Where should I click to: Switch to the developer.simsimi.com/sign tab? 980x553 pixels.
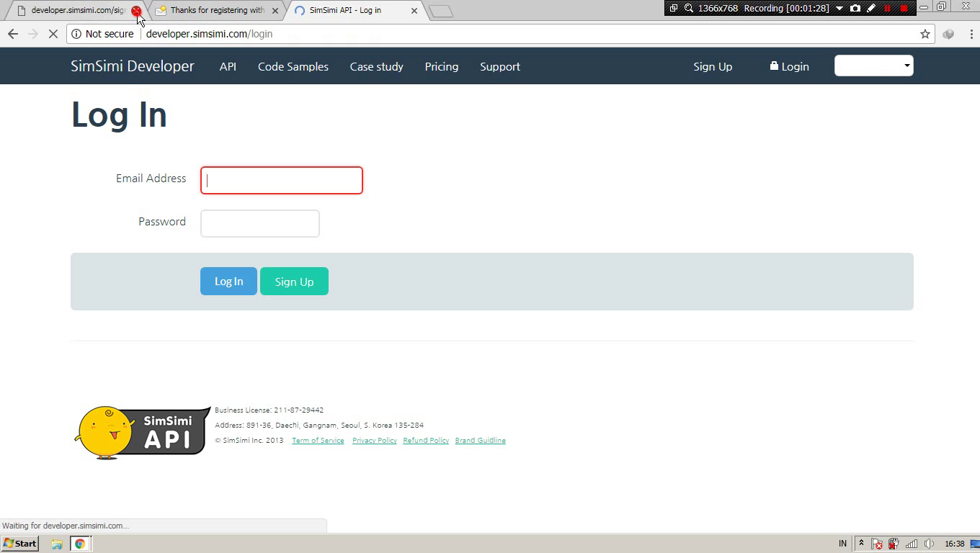click(78, 11)
